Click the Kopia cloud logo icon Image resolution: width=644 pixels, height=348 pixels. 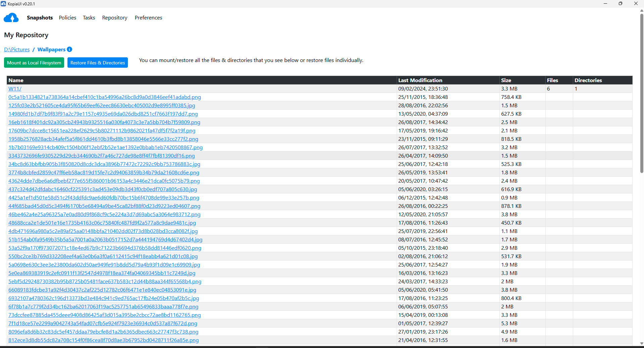(11, 18)
